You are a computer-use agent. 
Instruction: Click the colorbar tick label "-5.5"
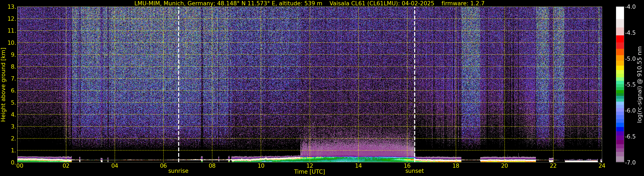(631, 85)
